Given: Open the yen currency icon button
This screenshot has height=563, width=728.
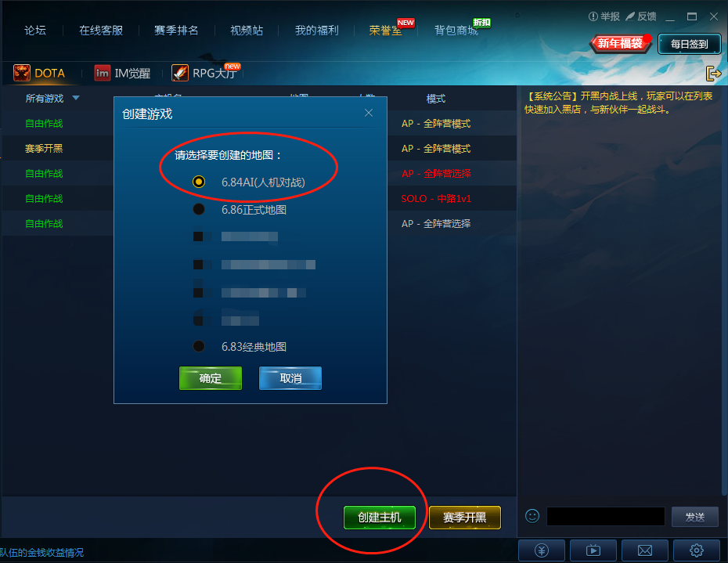Looking at the screenshot, I should click(x=542, y=550).
